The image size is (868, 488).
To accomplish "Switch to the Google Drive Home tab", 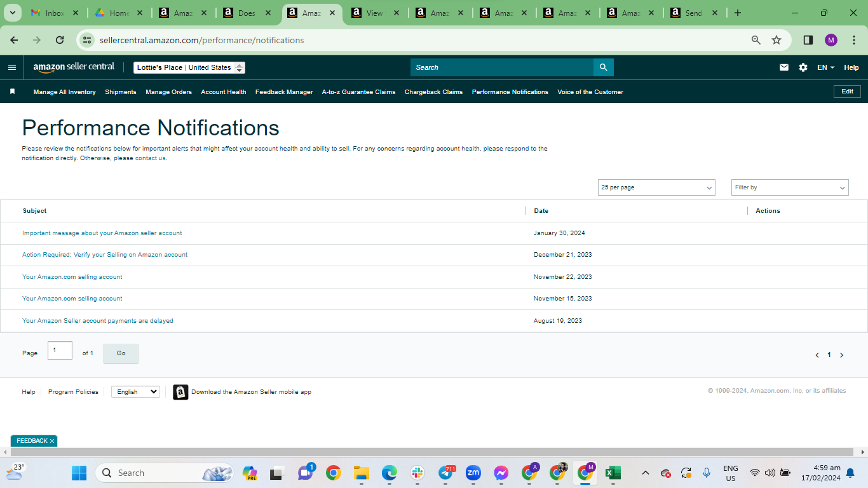I will tap(119, 13).
